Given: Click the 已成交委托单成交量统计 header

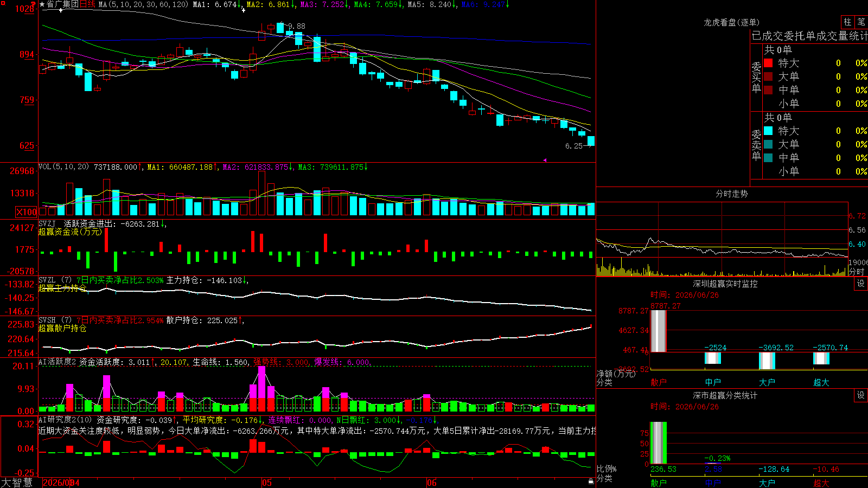Looking at the screenshot, I should click(809, 36).
